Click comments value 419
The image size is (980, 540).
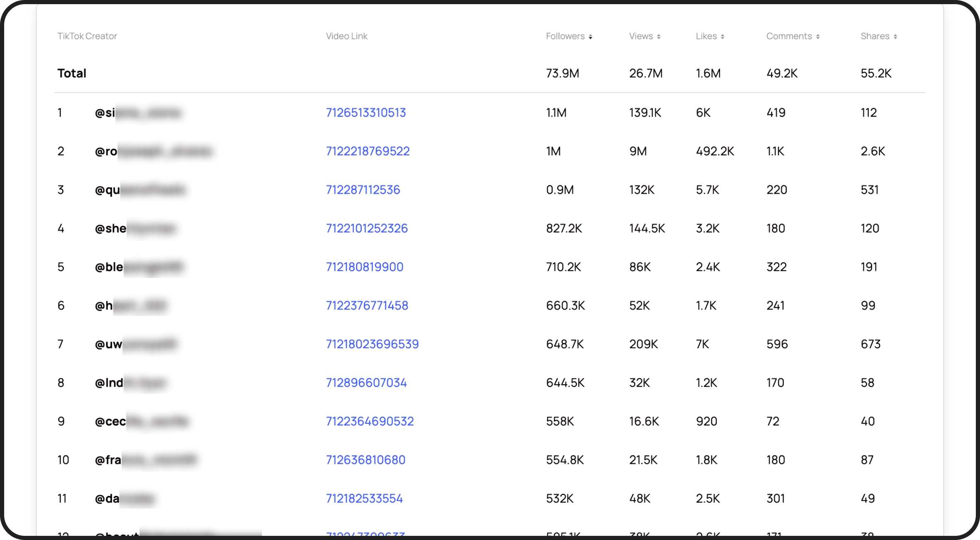[x=776, y=113]
